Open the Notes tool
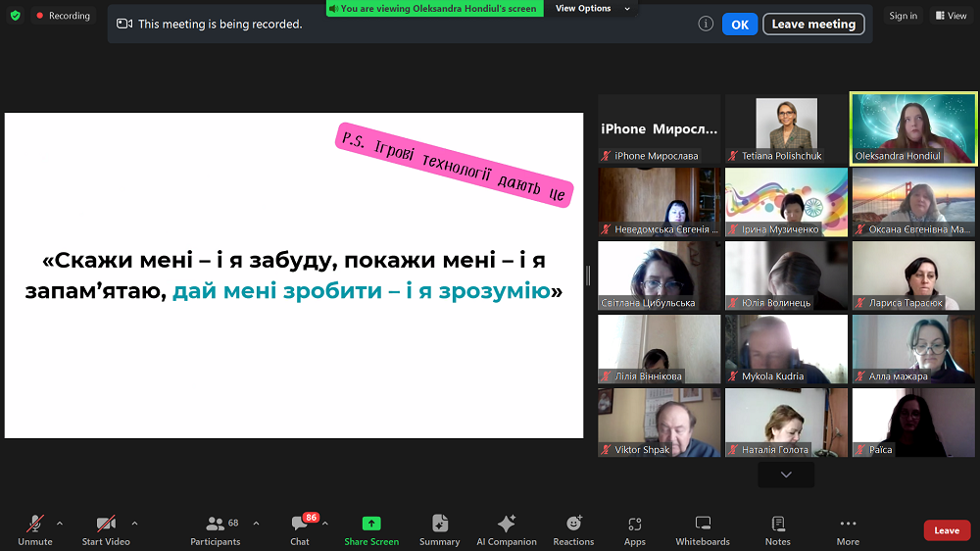Screen dimensions: 980x551 778,529
